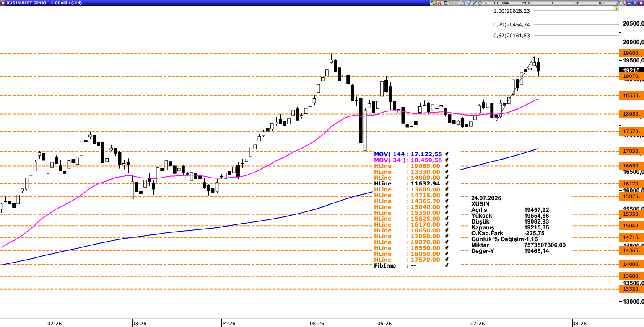Image resolution: width=644 pixels, height=327 pixels.
Task: Open the IND indicators menu
Action: pyautogui.click(x=602, y=3)
